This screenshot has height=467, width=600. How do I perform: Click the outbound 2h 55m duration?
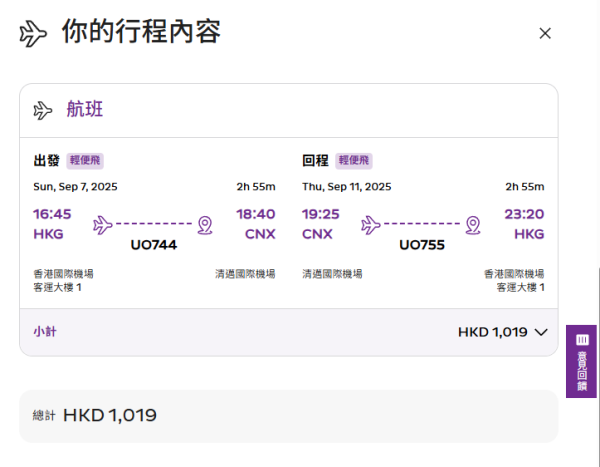click(x=256, y=187)
